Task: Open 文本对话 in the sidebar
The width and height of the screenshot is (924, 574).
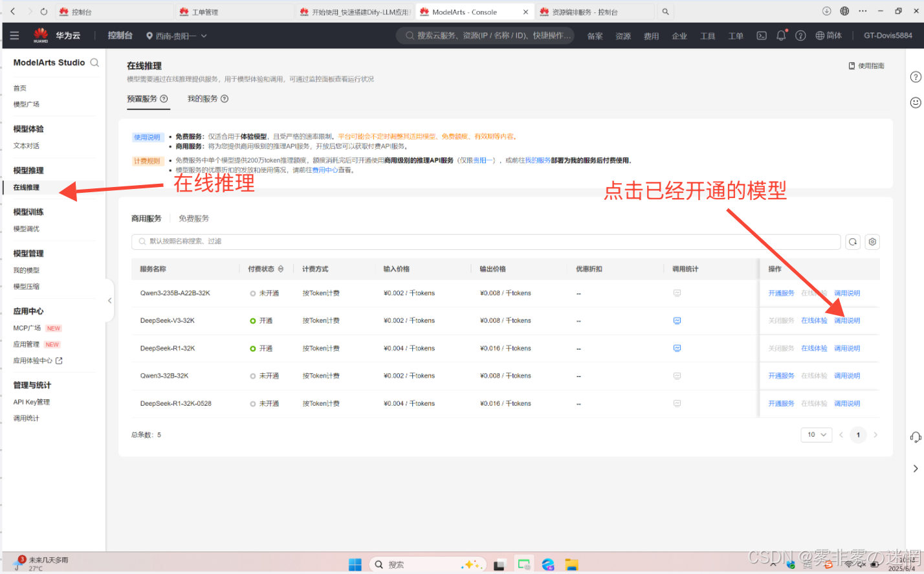Action: coord(27,146)
